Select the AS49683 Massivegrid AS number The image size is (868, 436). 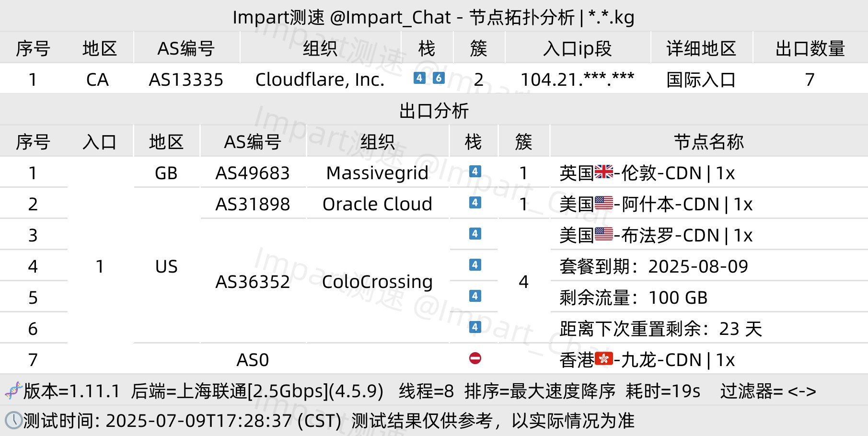(253, 173)
